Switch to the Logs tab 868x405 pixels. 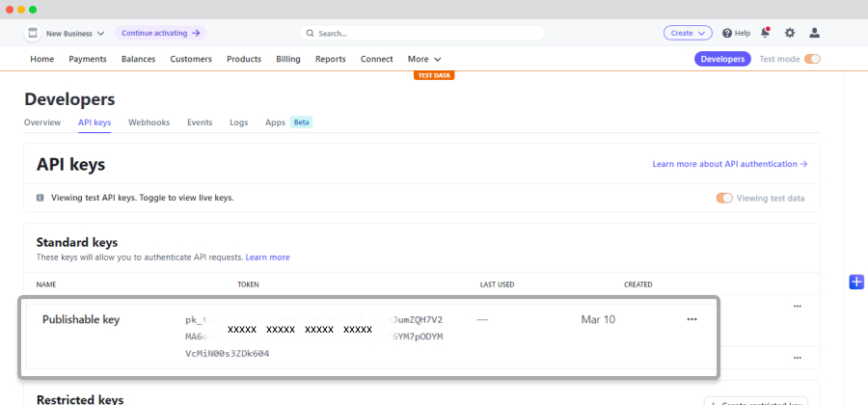click(238, 122)
